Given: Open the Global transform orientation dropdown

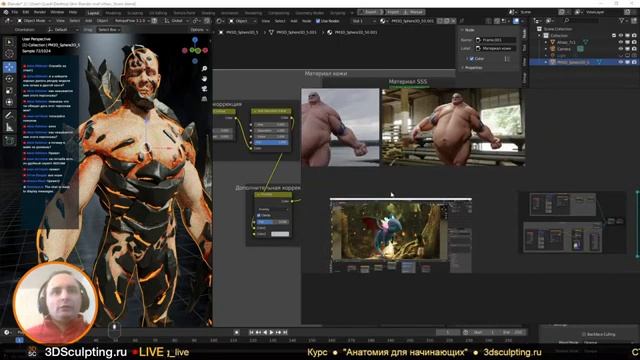Looking at the screenshot, I should click(176, 20).
